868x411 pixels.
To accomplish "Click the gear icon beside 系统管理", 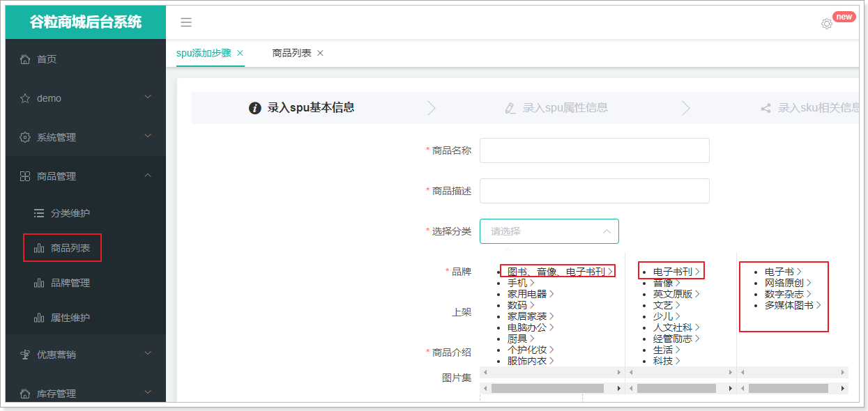I will tap(25, 137).
